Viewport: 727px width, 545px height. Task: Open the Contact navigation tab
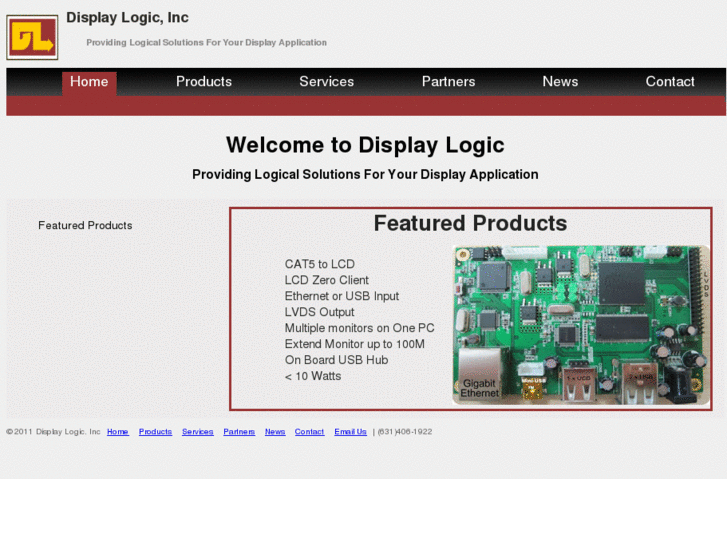670,82
